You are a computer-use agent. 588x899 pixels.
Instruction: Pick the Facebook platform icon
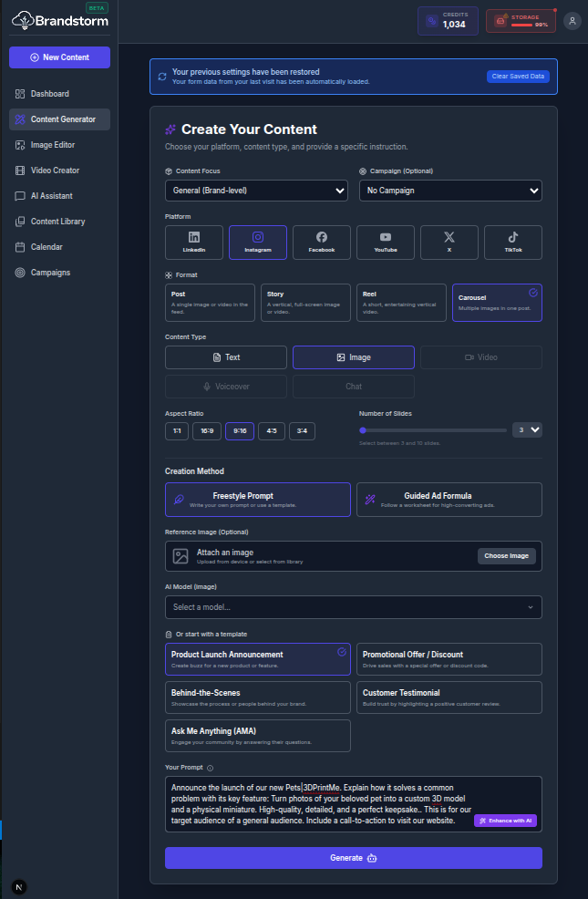coord(321,242)
